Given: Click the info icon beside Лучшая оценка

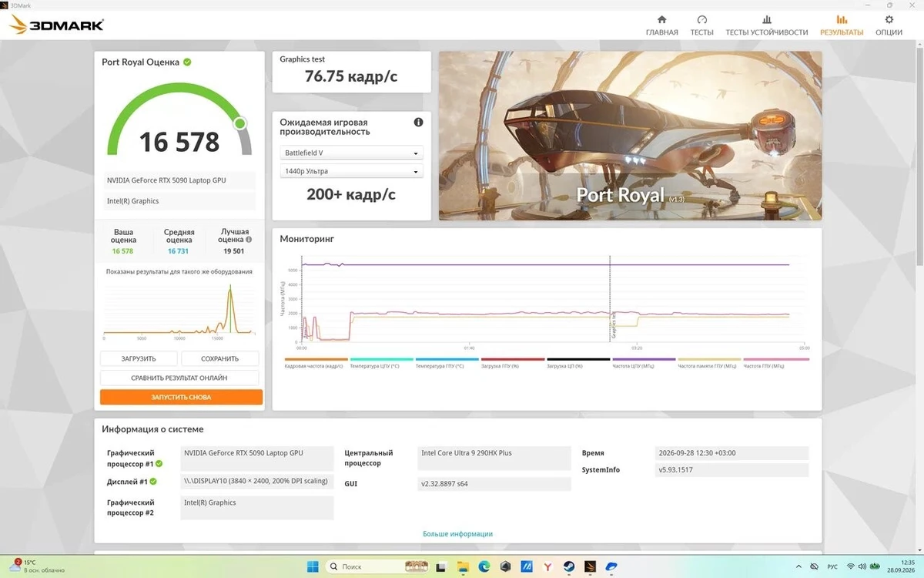Looking at the screenshot, I should coord(249,240).
